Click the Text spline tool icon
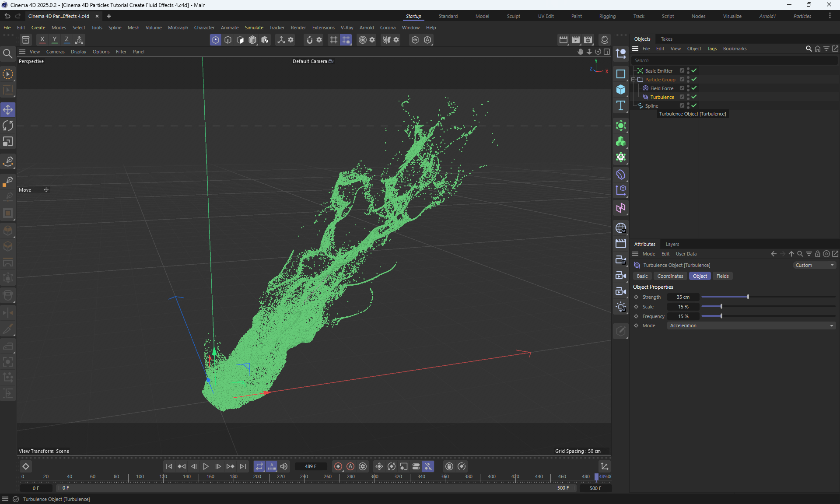The width and height of the screenshot is (840, 504). (620, 105)
